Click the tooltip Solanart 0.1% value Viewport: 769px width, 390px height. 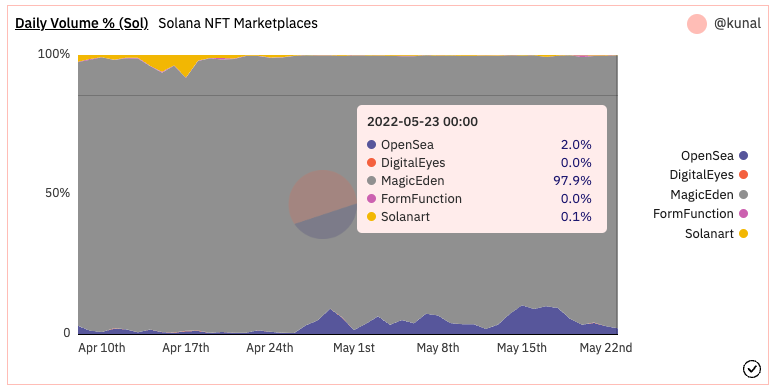[x=576, y=216]
